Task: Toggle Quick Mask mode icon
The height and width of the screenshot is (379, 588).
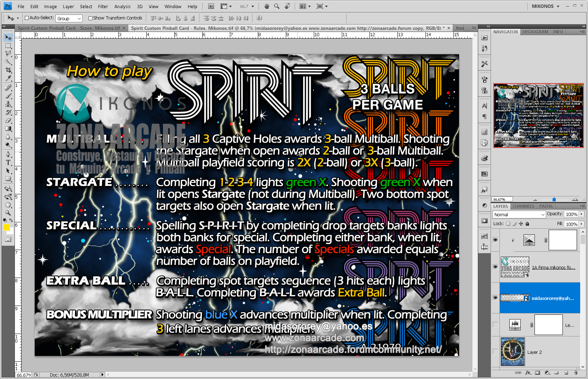Action: coord(8,239)
